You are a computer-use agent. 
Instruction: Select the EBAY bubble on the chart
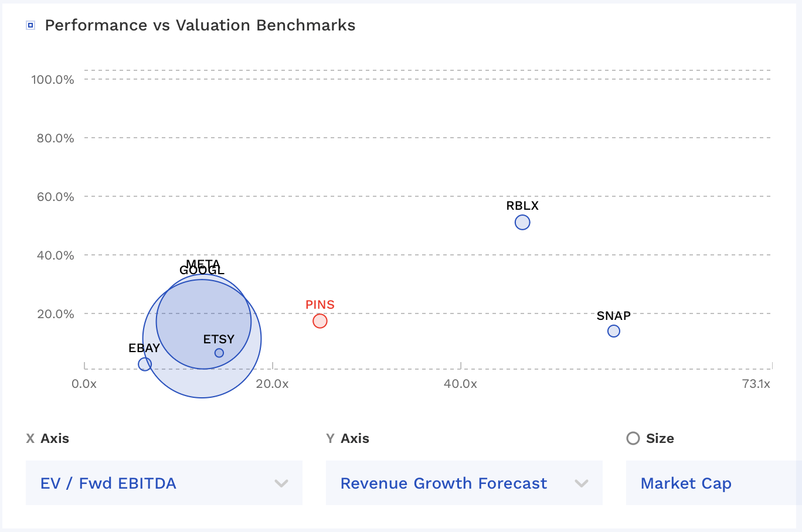[144, 364]
